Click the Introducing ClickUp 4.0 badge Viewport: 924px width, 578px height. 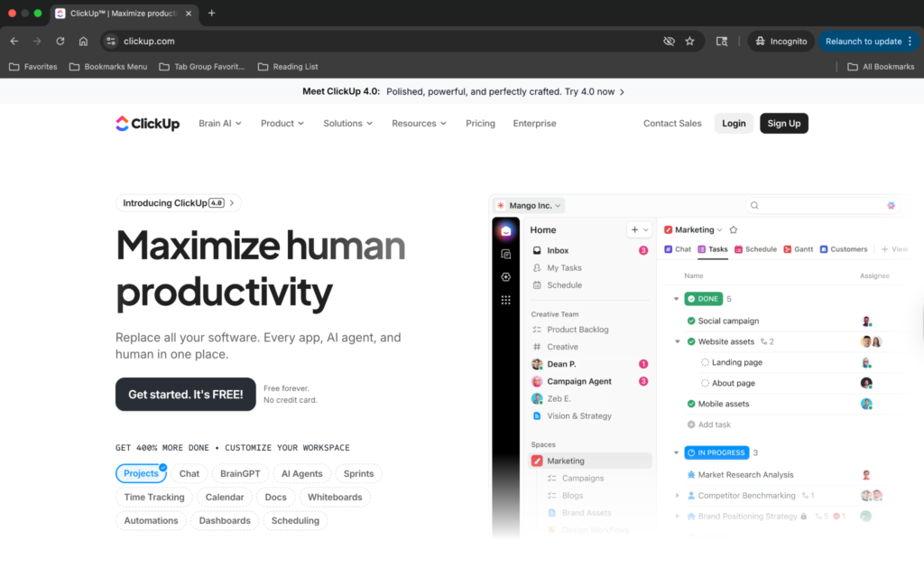click(x=179, y=203)
